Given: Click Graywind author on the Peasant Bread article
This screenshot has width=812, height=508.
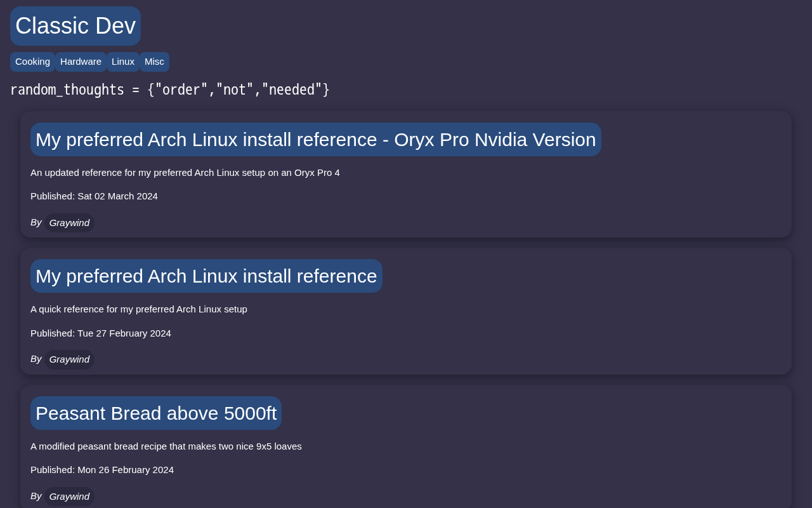Looking at the screenshot, I should click(x=69, y=497).
